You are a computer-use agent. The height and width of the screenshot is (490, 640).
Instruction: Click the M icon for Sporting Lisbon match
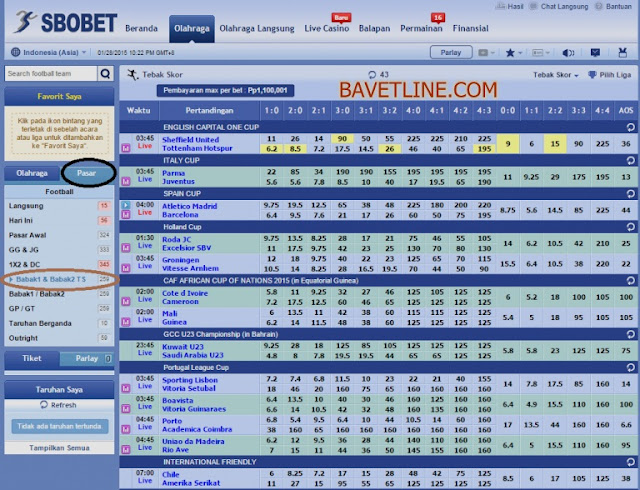[126, 388]
